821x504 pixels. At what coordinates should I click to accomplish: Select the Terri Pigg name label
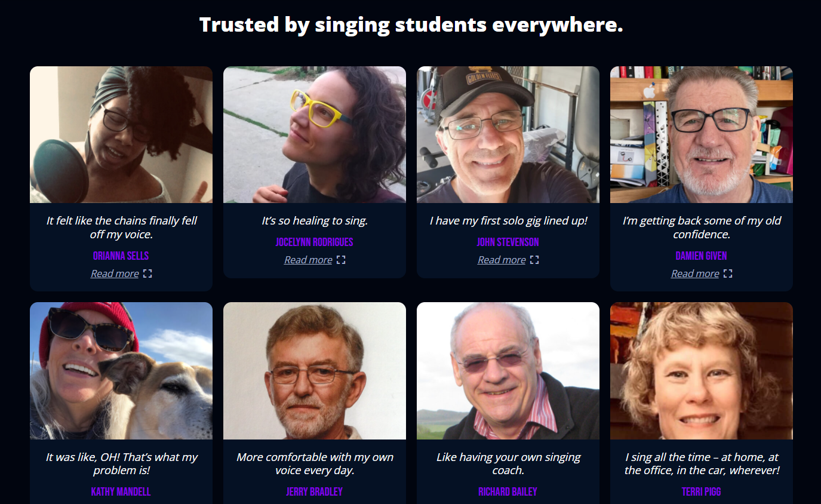702,492
